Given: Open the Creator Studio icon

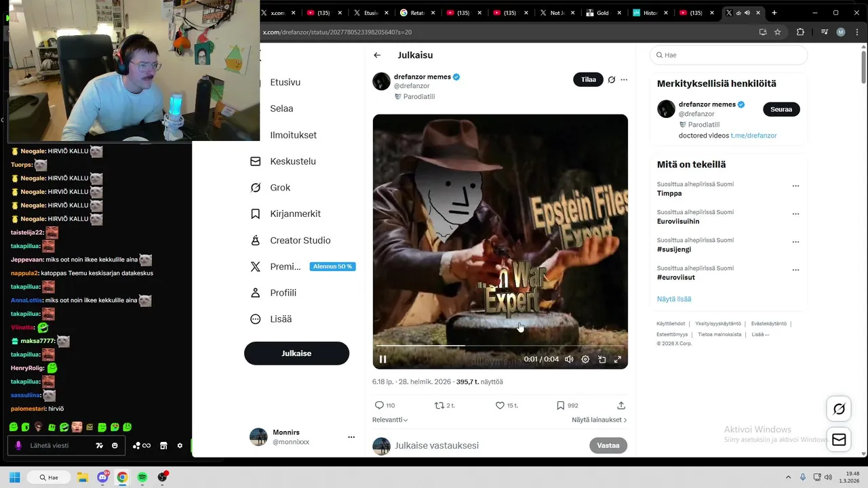Looking at the screenshot, I should click(x=256, y=240).
